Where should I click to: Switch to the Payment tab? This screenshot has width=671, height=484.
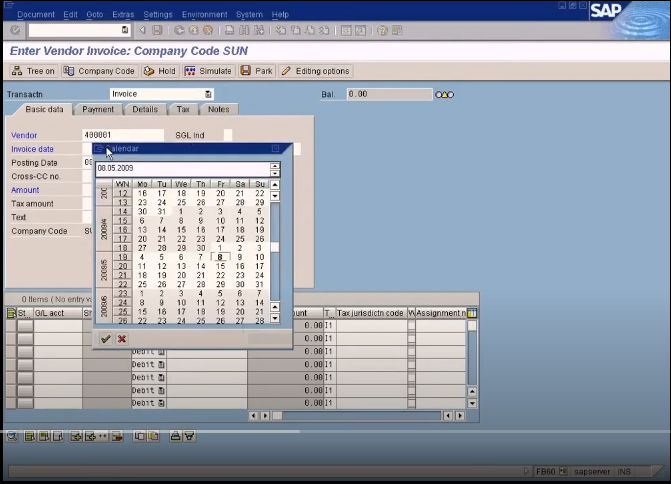98,110
